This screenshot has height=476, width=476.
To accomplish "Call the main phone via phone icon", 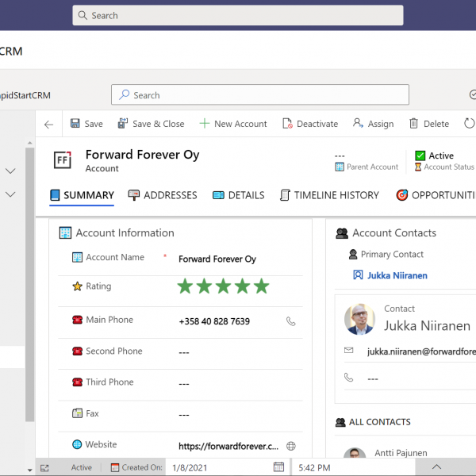I will click(291, 321).
